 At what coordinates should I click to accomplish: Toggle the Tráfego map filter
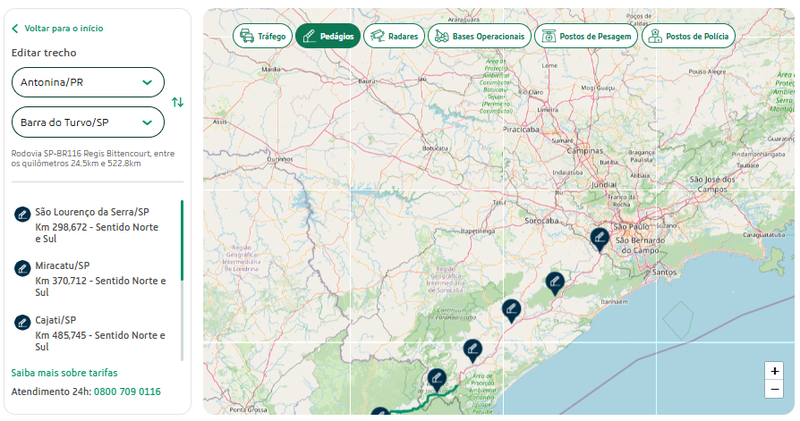(x=261, y=36)
